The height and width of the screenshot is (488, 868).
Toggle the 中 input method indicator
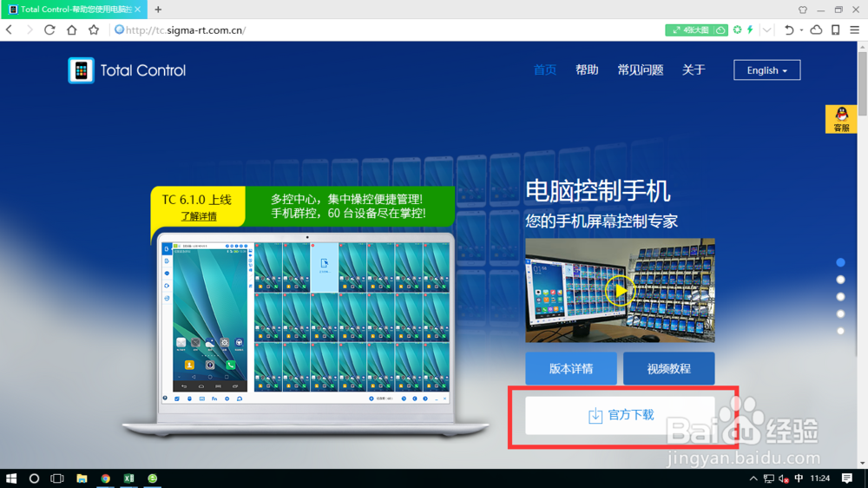tap(799, 478)
